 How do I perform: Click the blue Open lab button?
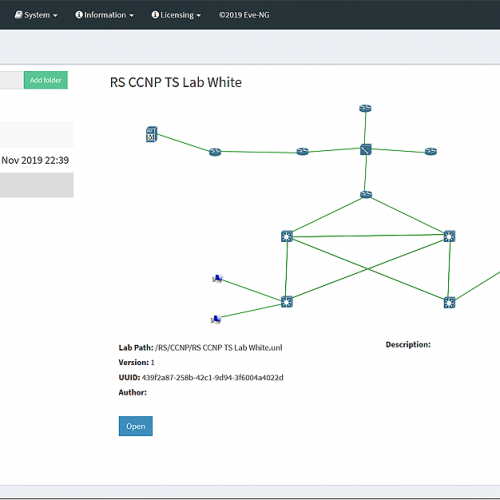[x=136, y=426]
